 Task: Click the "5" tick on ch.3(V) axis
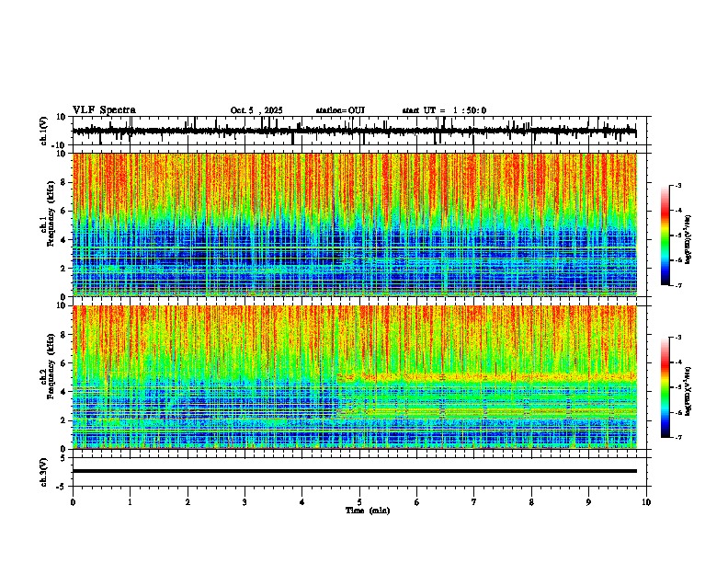[x=63, y=458]
